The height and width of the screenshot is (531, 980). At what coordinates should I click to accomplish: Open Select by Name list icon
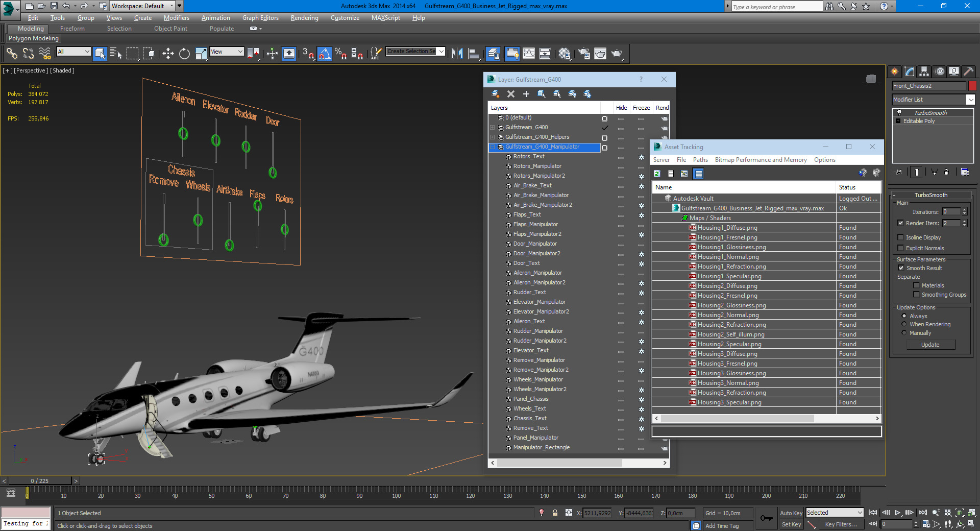pos(116,53)
